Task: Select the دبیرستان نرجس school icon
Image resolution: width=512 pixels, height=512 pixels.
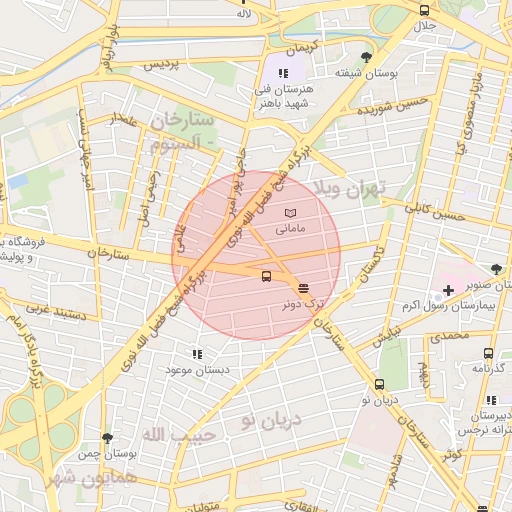Action: (x=491, y=400)
